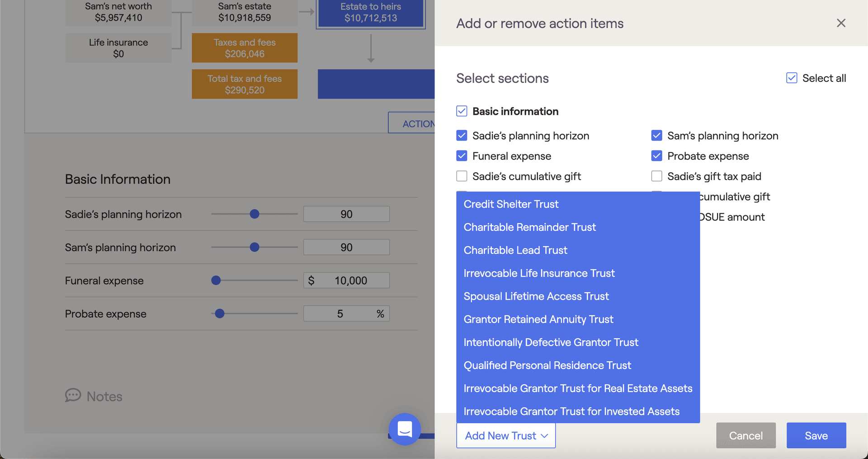Close the action items panel
The image size is (868, 459).
pyautogui.click(x=840, y=23)
